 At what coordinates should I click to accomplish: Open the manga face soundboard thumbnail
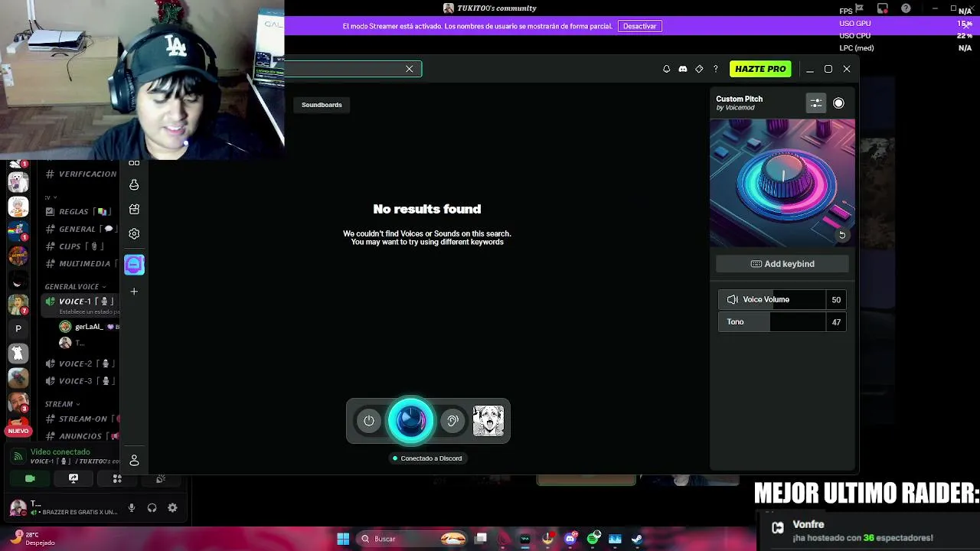[488, 421]
